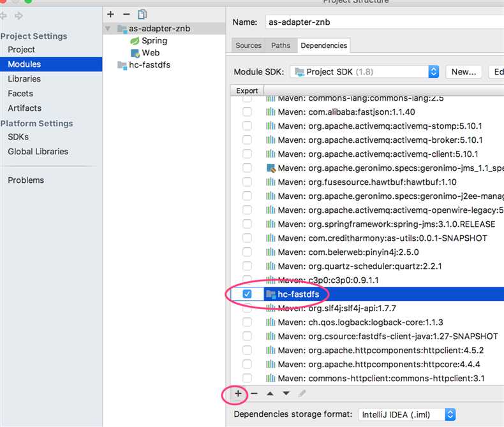Open Problems in the sidebar

[26, 180]
